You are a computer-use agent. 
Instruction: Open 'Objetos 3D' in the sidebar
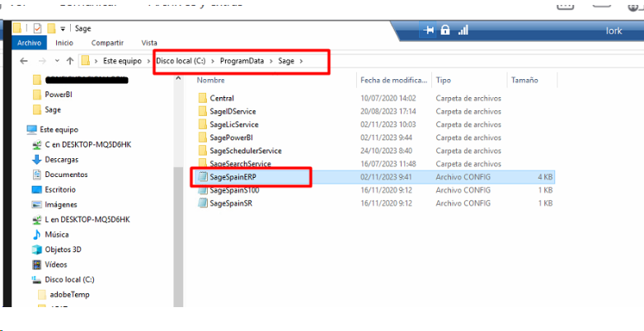63,249
